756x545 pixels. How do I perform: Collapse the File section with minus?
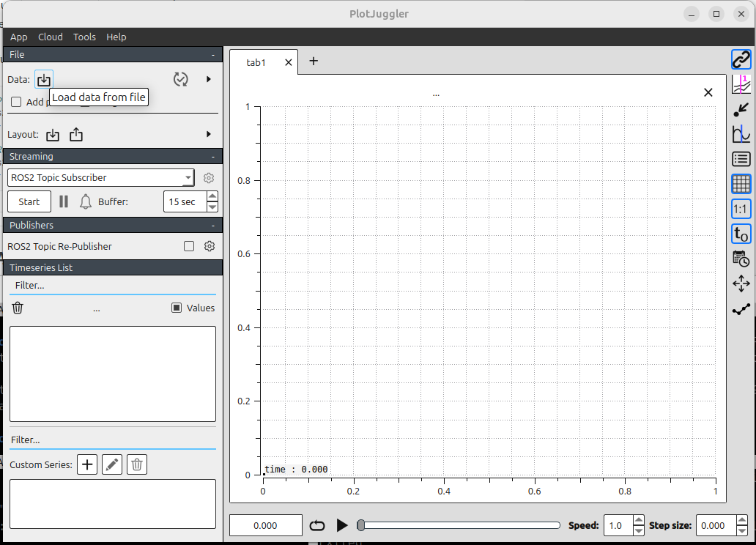click(x=213, y=54)
